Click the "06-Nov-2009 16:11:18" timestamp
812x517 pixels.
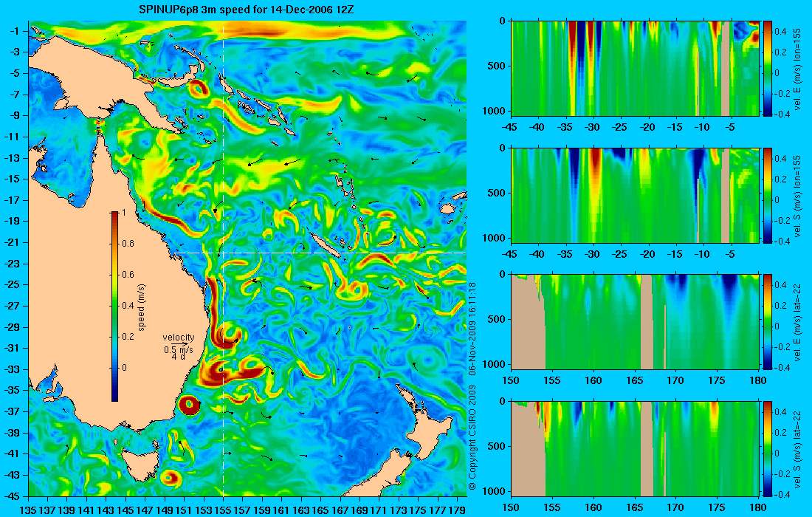472,329
